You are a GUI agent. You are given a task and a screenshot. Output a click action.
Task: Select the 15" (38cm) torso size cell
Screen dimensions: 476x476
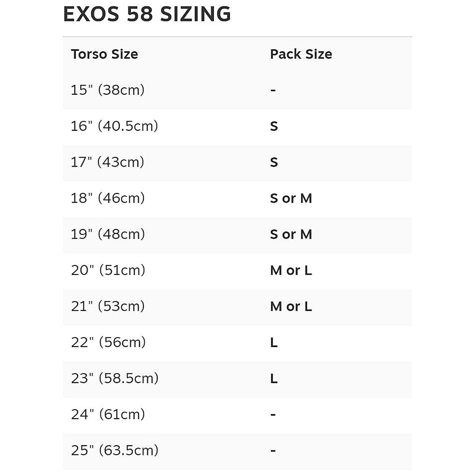point(107,90)
